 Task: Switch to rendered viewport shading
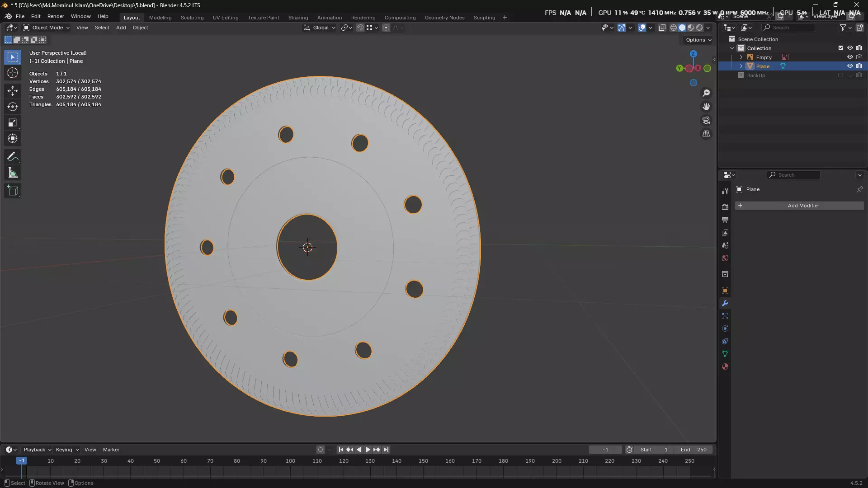[699, 28]
